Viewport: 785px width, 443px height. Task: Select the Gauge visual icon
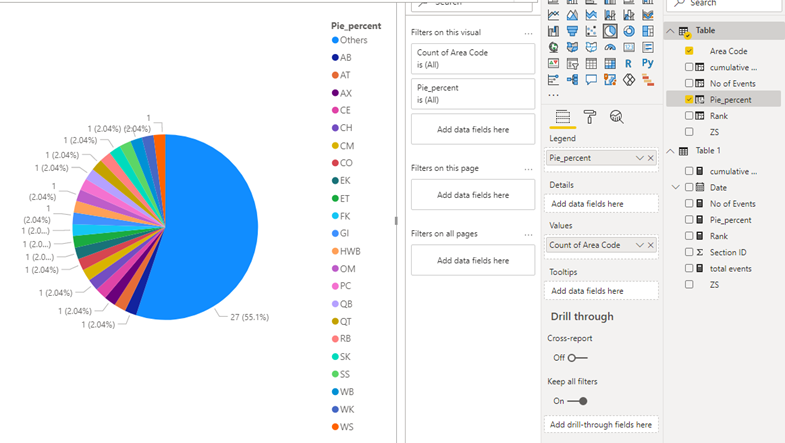tap(610, 48)
